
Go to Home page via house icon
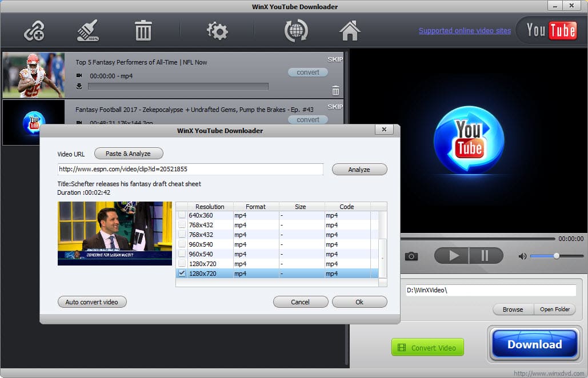[350, 31]
